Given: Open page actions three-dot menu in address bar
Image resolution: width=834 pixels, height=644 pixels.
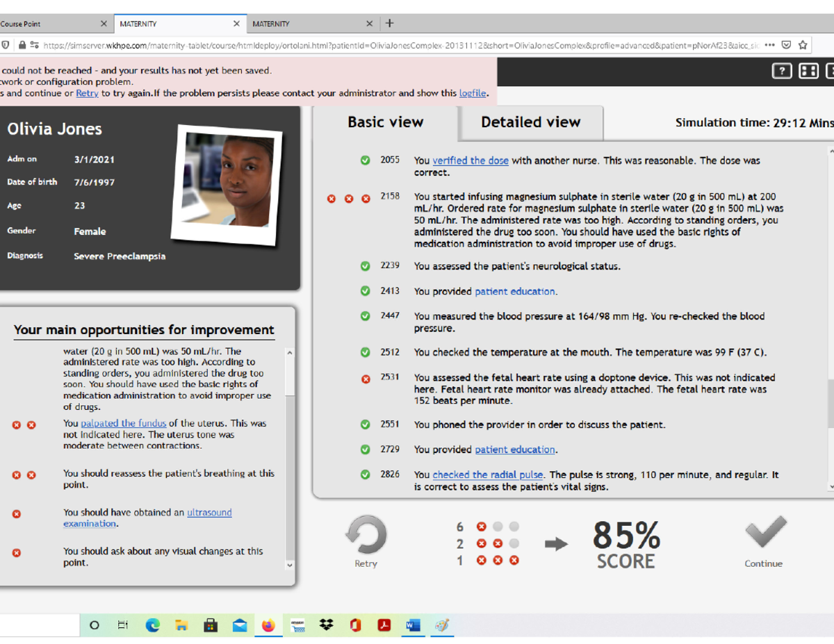Looking at the screenshot, I should [x=769, y=45].
